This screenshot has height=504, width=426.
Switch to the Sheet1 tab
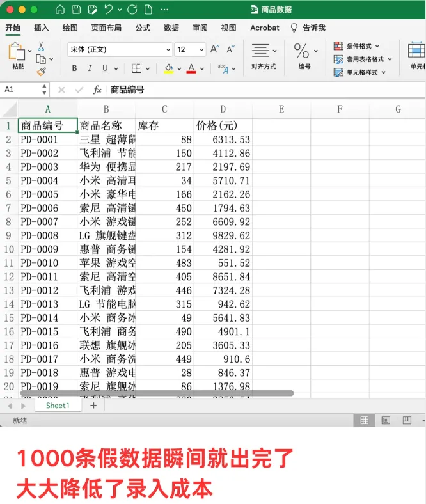click(x=58, y=406)
